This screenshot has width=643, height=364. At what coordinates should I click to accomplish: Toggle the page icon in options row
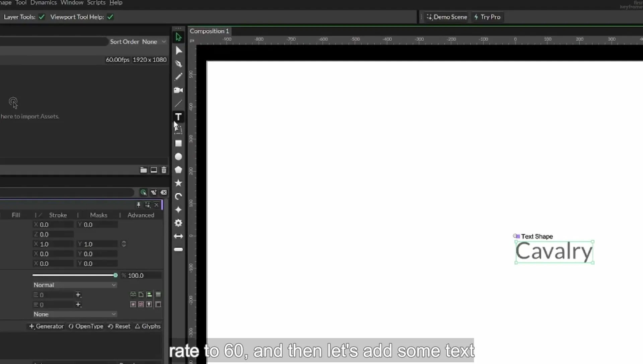141,294
